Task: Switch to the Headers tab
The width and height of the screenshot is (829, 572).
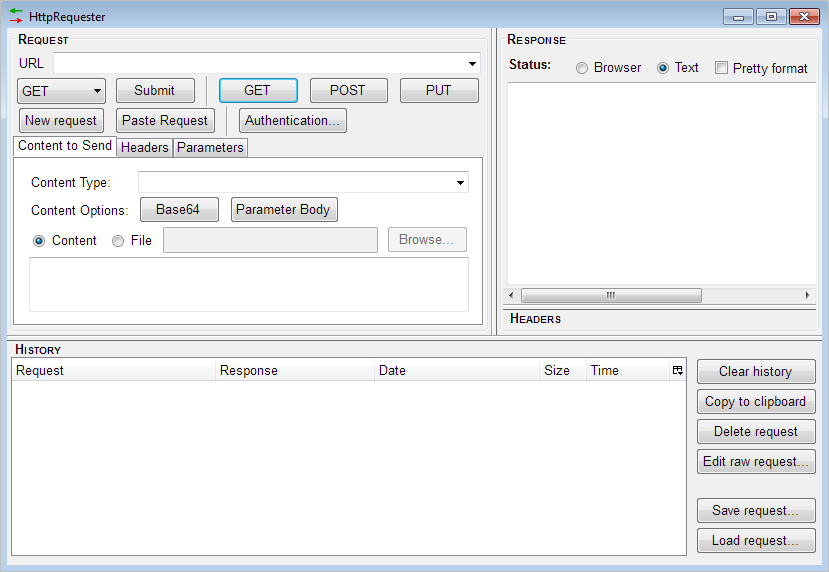Action: (x=144, y=148)
